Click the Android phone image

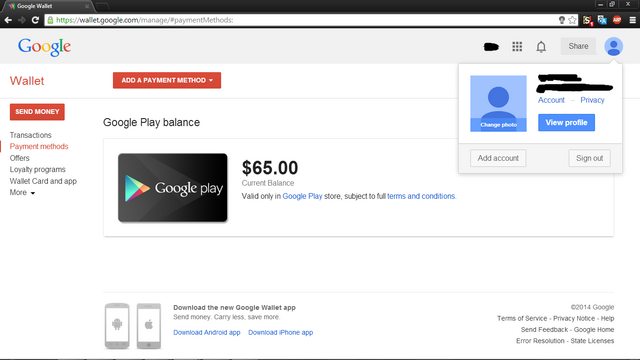point(117,326)
